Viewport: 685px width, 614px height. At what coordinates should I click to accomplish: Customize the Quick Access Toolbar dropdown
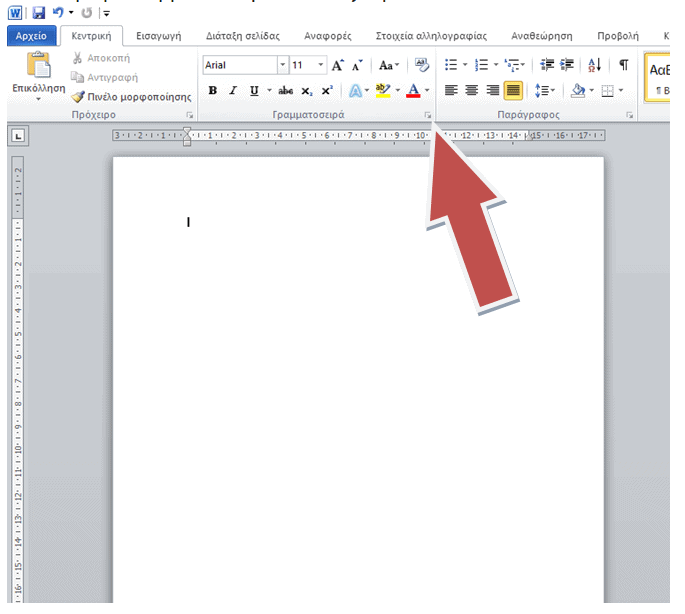[x=106, y=14]
